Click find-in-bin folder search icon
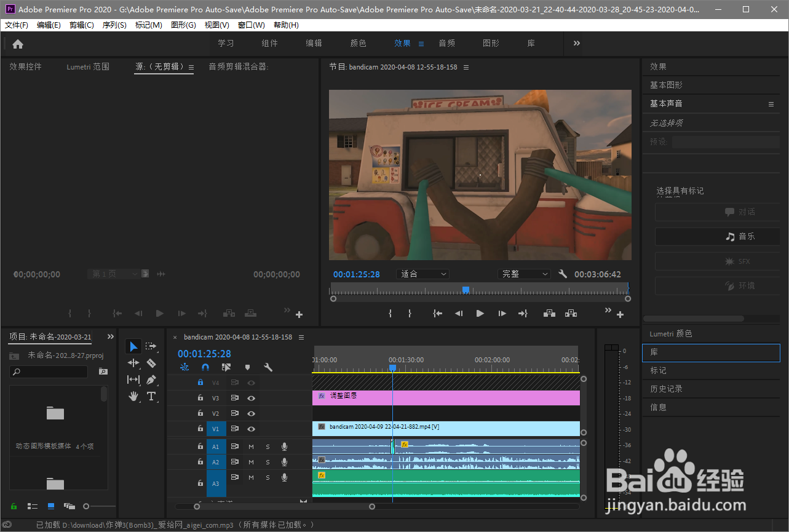789x532 pixels. 103,371
